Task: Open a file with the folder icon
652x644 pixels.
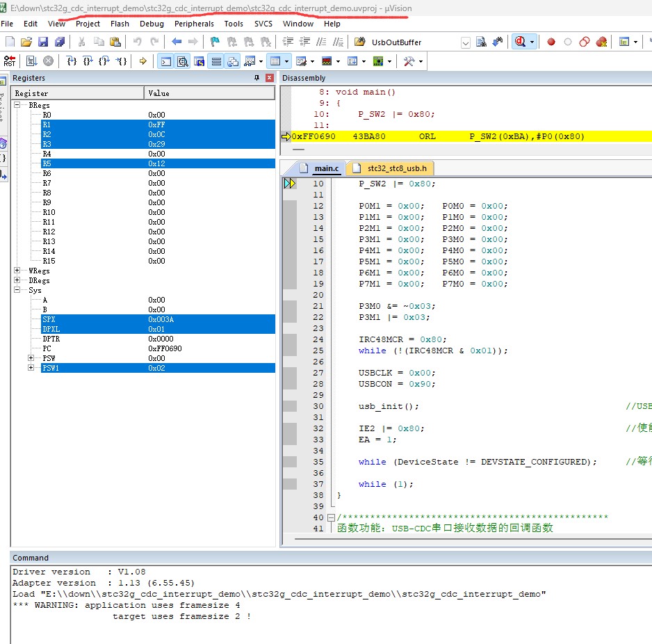Action: (x=26, y=42)
